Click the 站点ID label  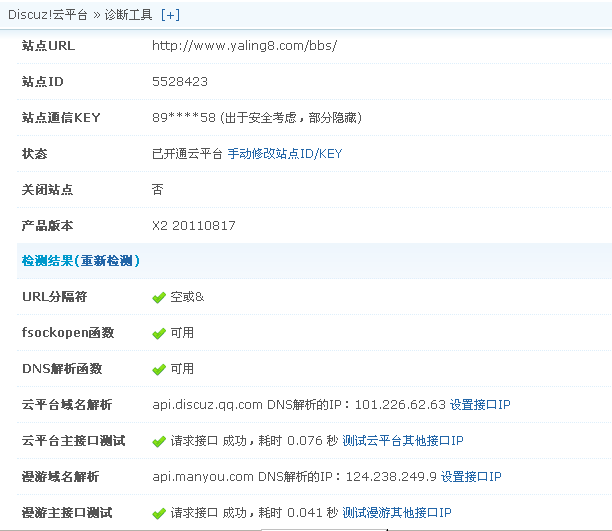(43, 82)
